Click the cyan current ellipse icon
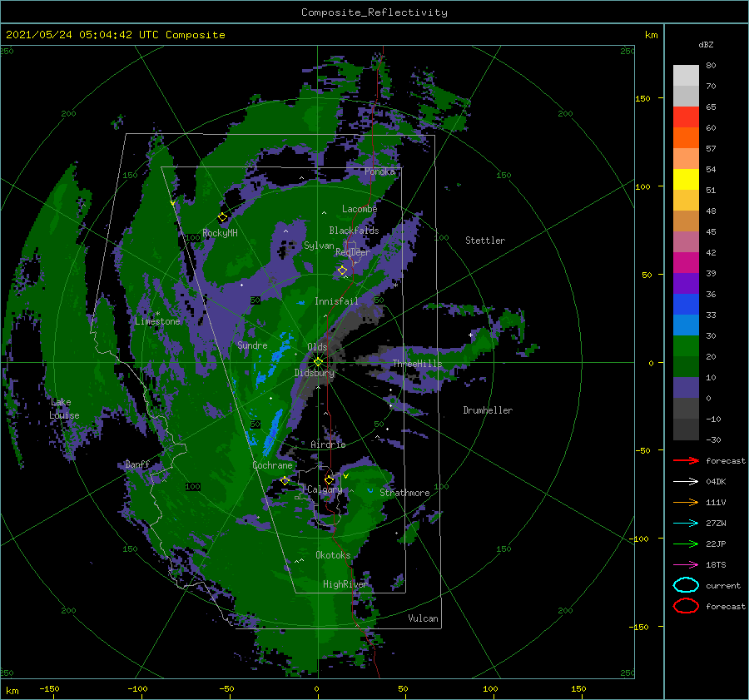This screenshot has height=700, width=749. click(686, 585)
